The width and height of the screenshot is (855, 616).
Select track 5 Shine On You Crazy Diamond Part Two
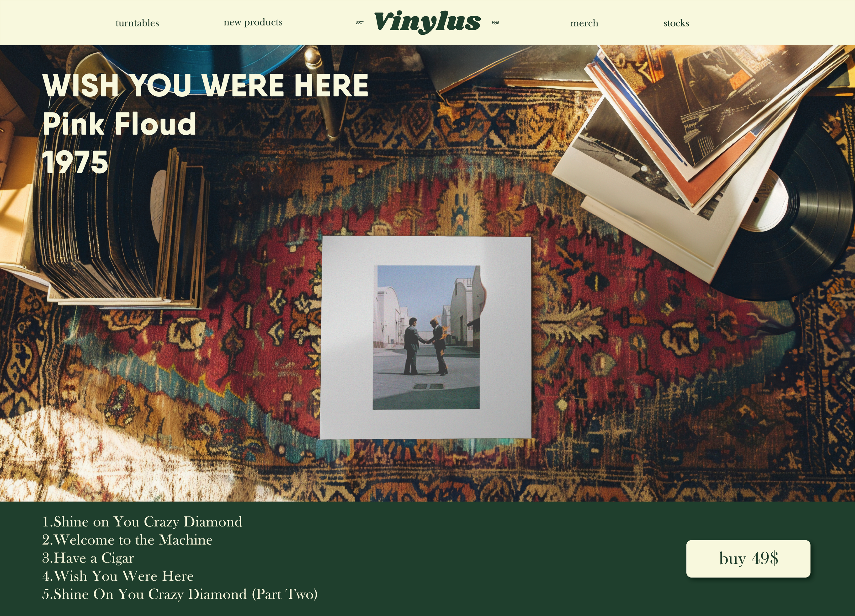180,594
